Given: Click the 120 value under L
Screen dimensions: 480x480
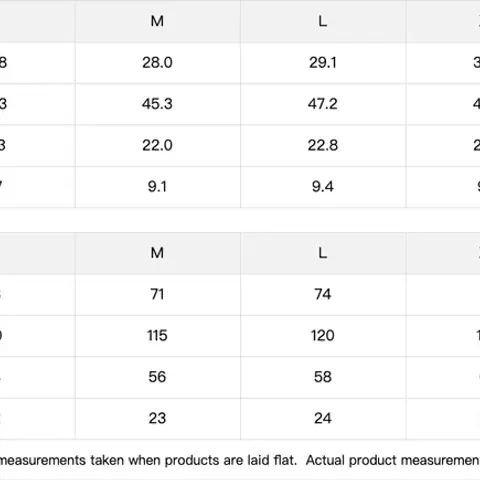Looking at the screenshot, I should pyautogui.click(x=323, y=336).
